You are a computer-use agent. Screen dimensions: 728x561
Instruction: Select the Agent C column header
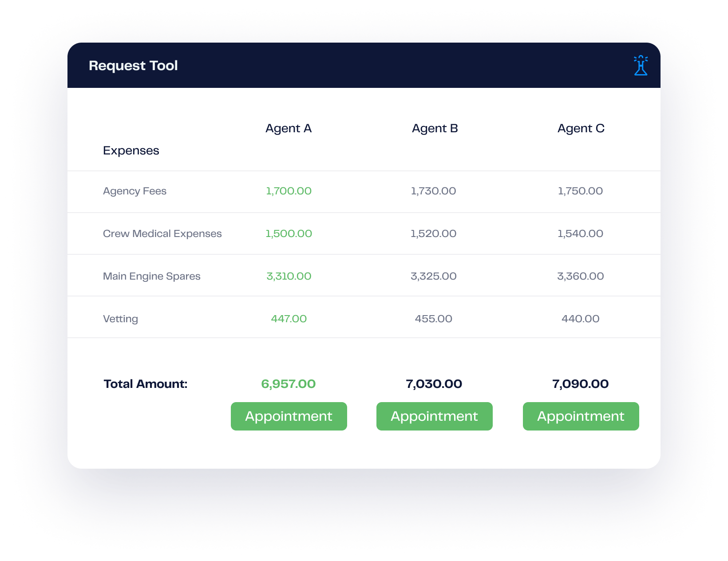point(581,128)
